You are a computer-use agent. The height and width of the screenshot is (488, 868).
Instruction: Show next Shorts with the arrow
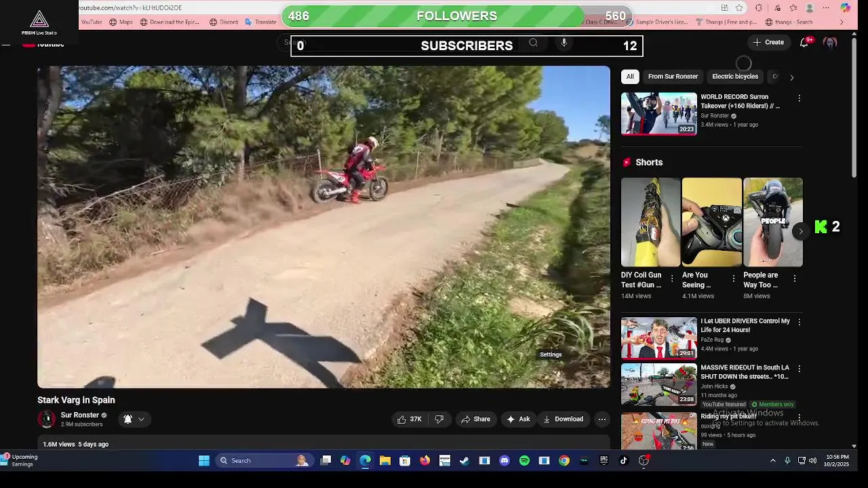coord(800,231)
